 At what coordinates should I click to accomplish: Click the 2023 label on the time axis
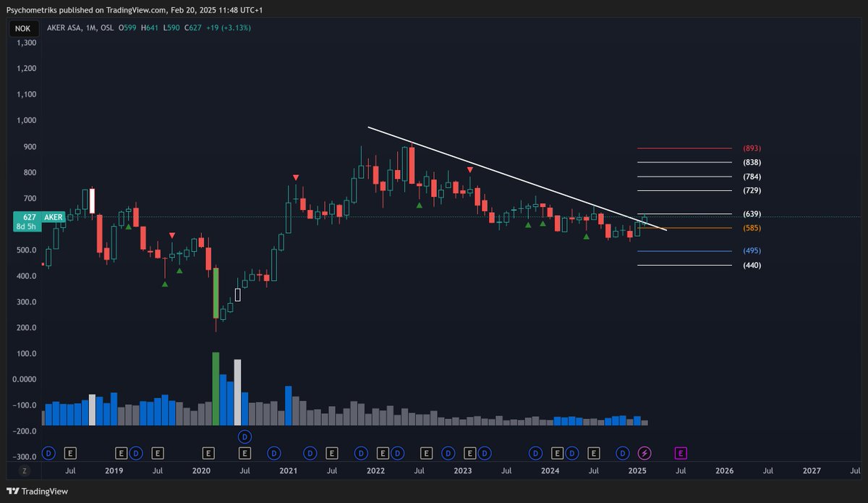(x=463, y=470)
